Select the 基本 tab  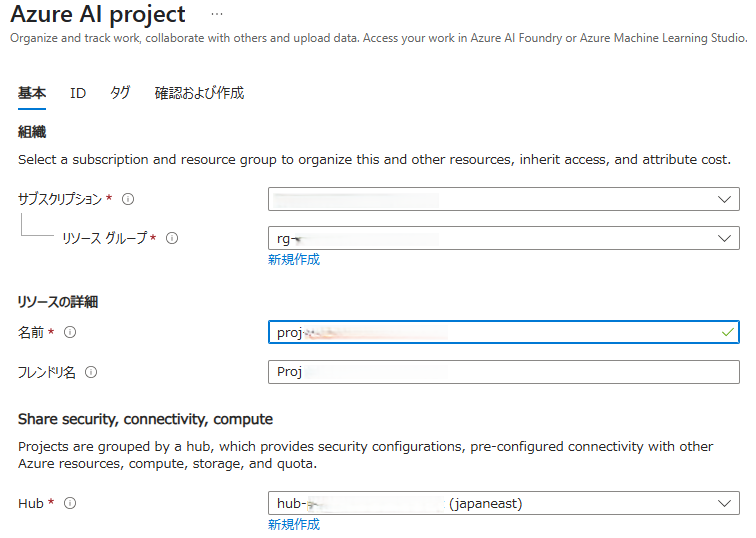(x=32, y=93)
